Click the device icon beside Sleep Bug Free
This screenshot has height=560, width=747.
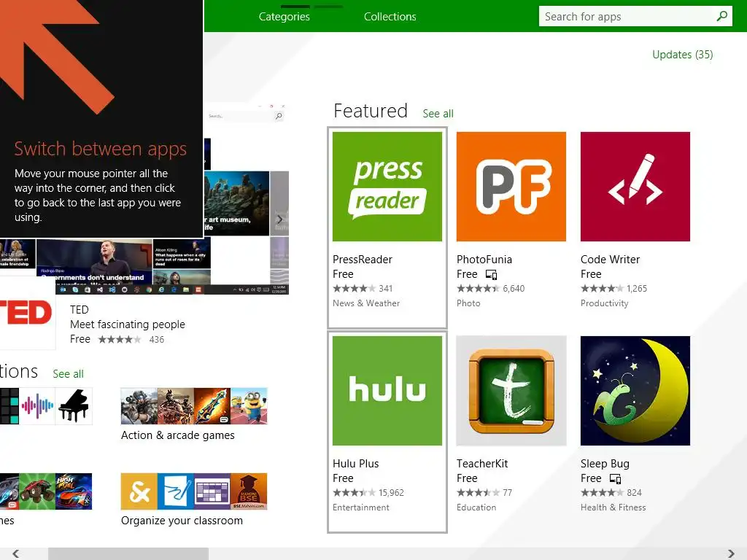(x=615, y=478)
